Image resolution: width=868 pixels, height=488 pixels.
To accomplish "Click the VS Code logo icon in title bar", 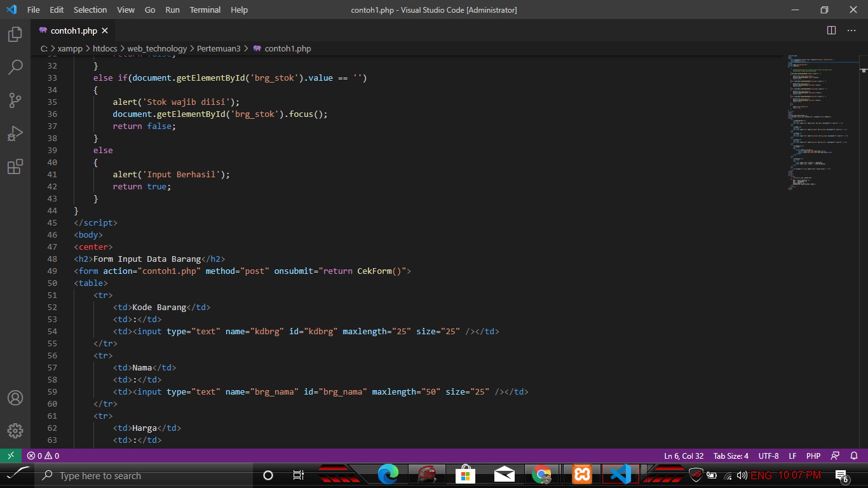I will pyautogui.click(x=11, y=10).
